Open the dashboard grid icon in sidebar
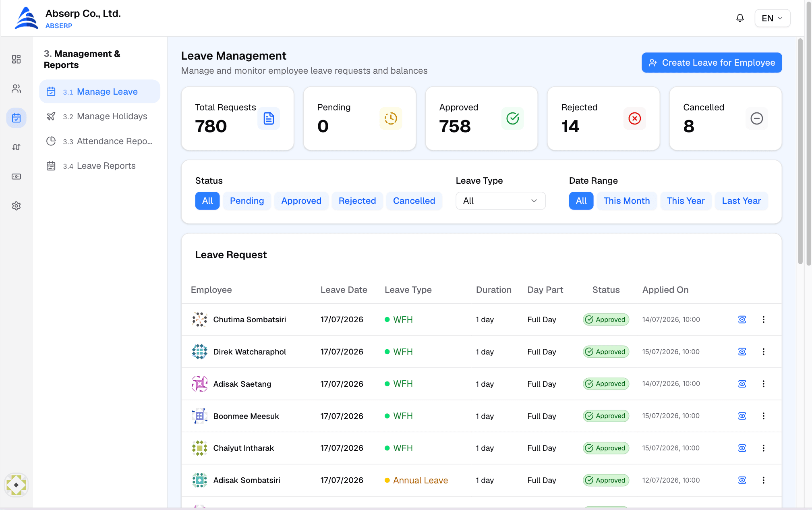 click(16, 59)
